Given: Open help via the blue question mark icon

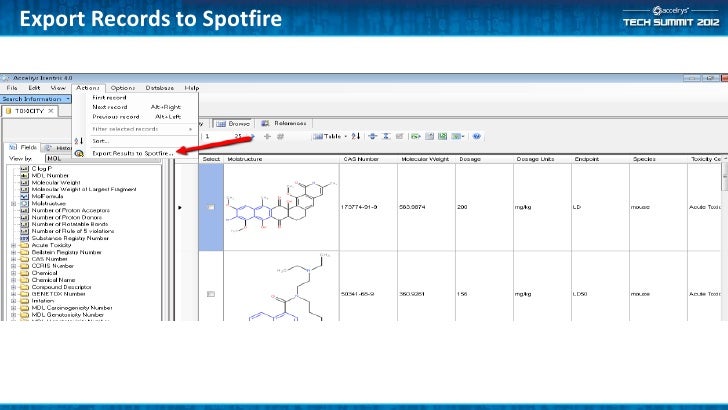Looking at the screenshot, I should pos(476,136).
